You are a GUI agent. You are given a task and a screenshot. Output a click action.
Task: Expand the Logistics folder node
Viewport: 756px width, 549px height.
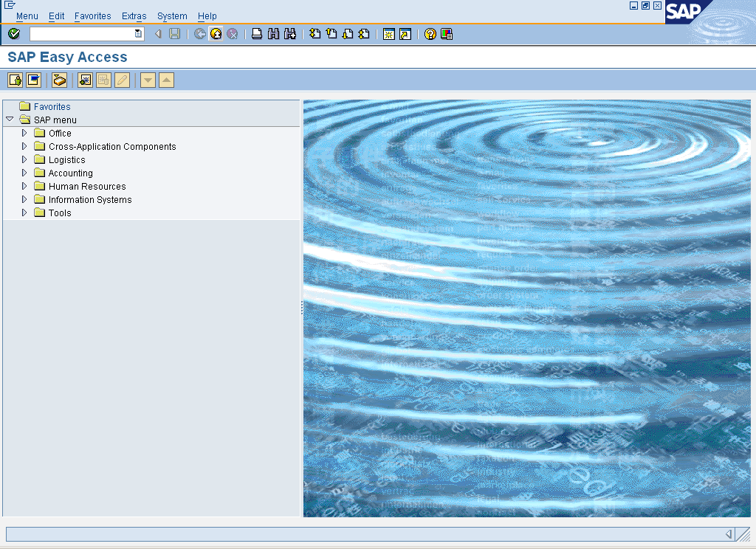[24, 159]
